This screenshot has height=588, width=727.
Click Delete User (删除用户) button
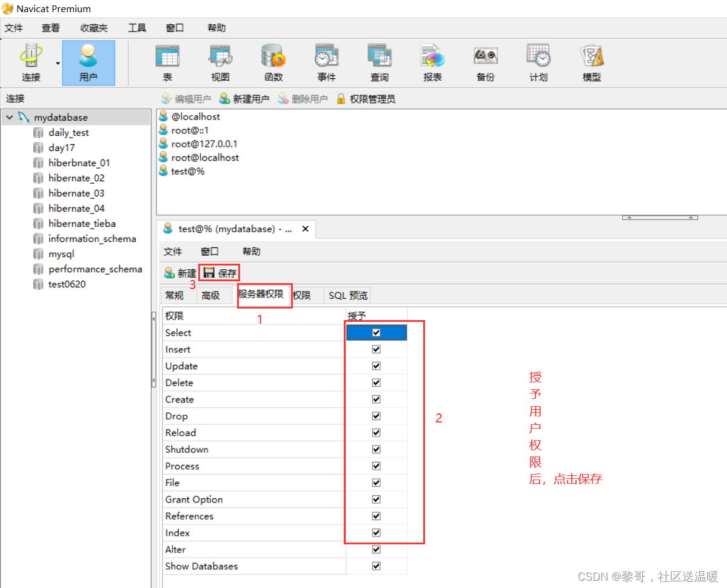pyautogui.click(x=303, y=99)
